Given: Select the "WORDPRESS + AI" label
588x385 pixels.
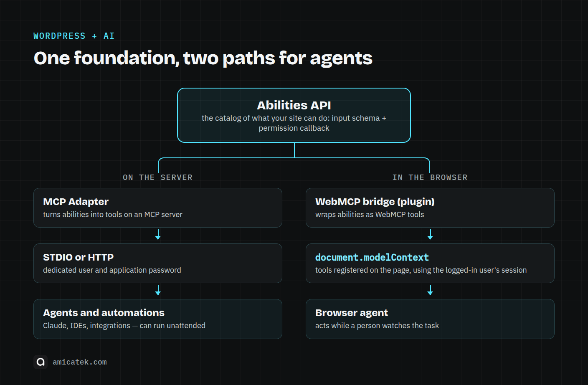Looking at the screenshot, I should [x=74, y=36].
